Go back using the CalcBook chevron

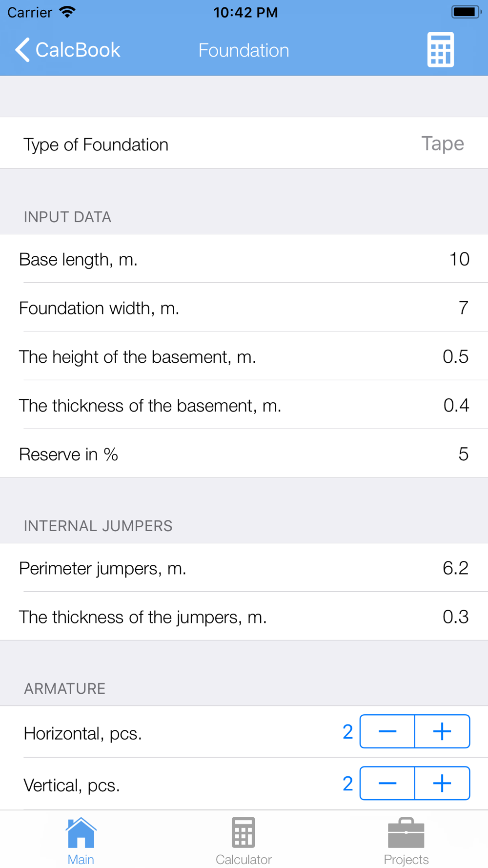[x=22, y=50]
